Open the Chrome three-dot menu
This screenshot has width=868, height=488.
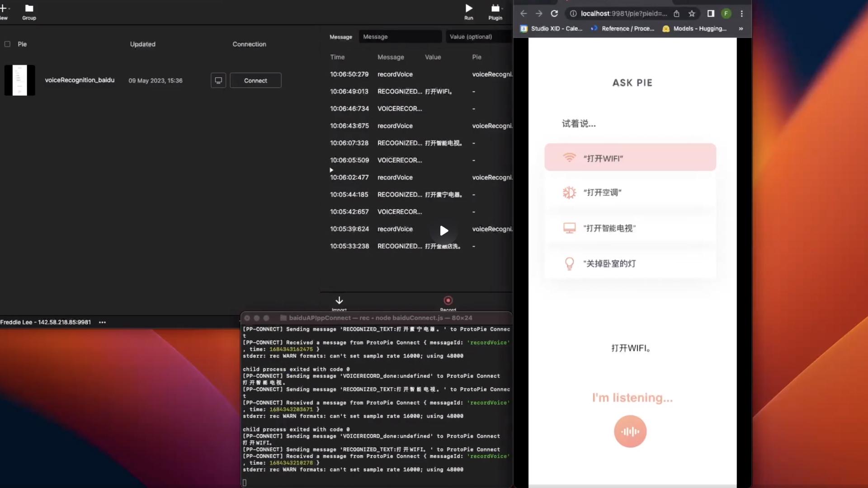[741, 14]
